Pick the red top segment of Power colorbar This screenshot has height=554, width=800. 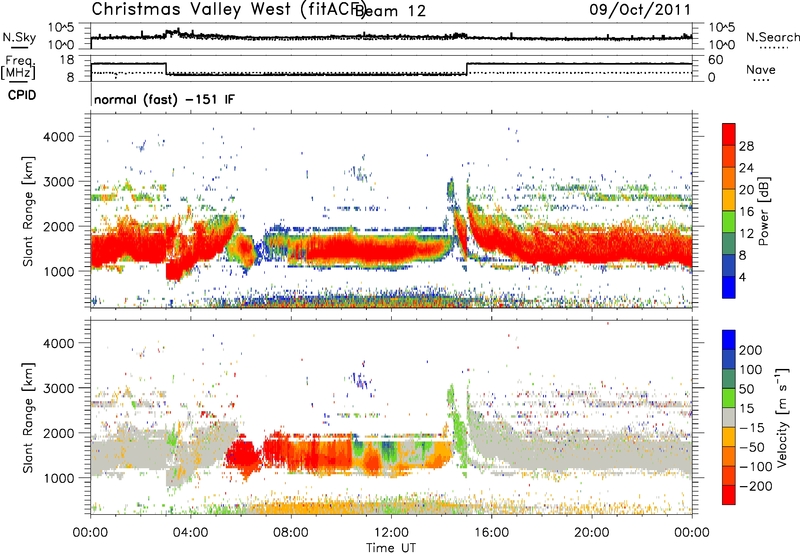729,135
